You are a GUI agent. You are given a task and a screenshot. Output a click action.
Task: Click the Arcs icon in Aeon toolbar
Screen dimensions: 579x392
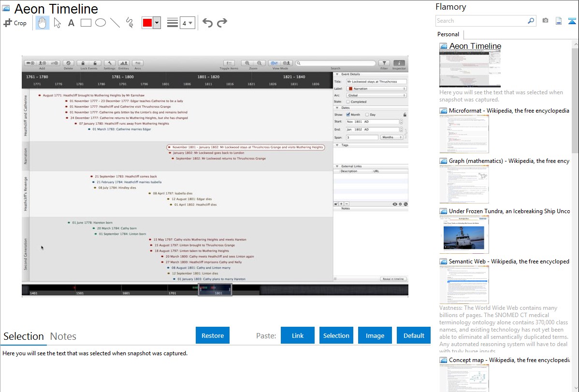[x=138, y=63]
